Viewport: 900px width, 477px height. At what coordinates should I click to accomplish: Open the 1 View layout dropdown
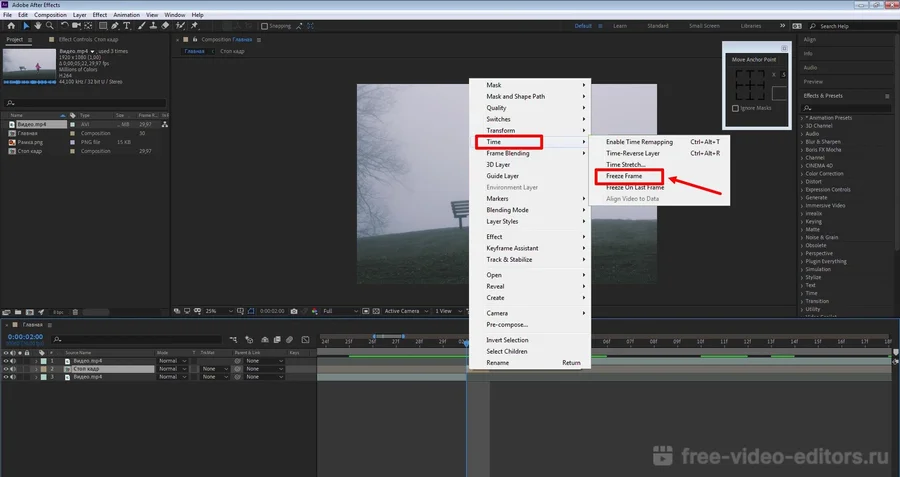click(x=448, y=311)
